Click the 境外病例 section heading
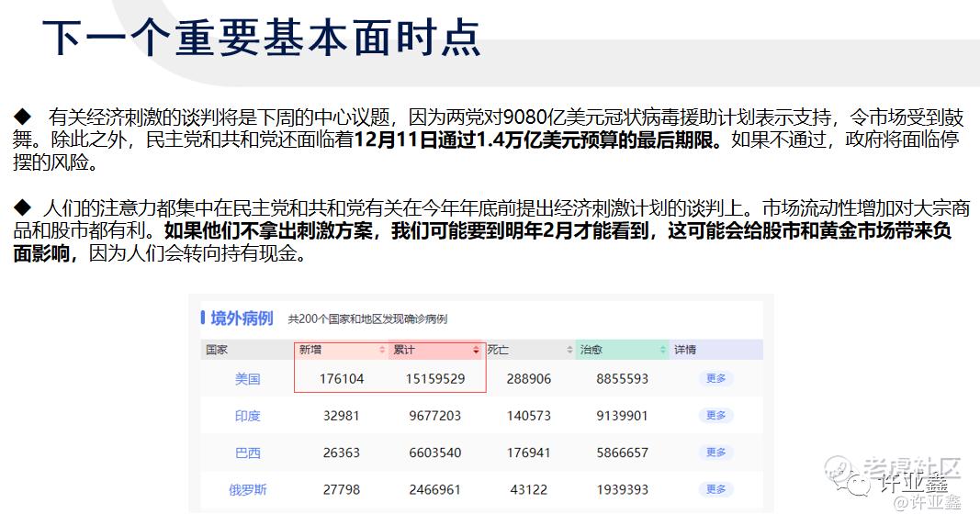980x525 pixels. tap(242, 318)
